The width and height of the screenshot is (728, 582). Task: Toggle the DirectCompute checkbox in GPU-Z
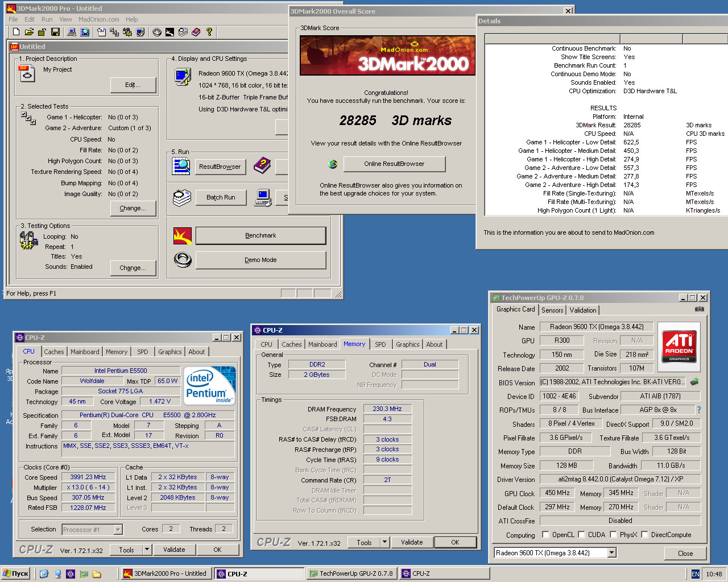[644, 534]
